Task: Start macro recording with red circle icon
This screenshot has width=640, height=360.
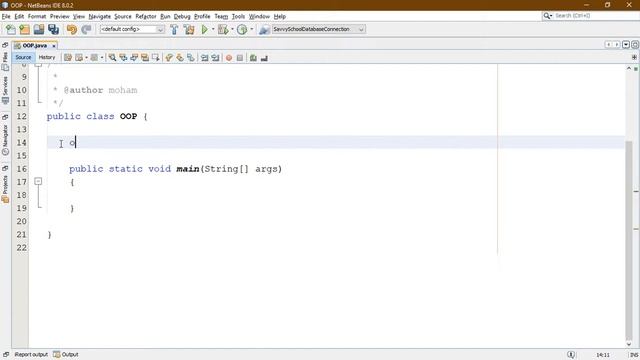Action: (229, 58)
